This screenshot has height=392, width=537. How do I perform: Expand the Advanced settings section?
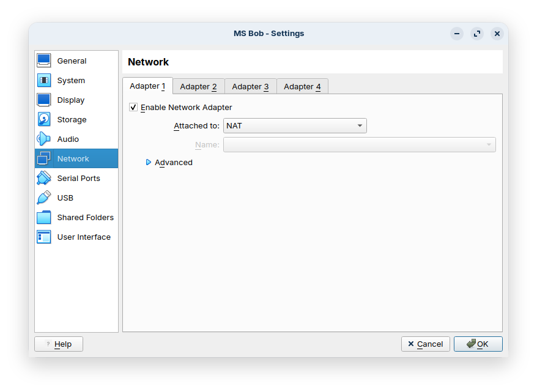coord(149,163)
